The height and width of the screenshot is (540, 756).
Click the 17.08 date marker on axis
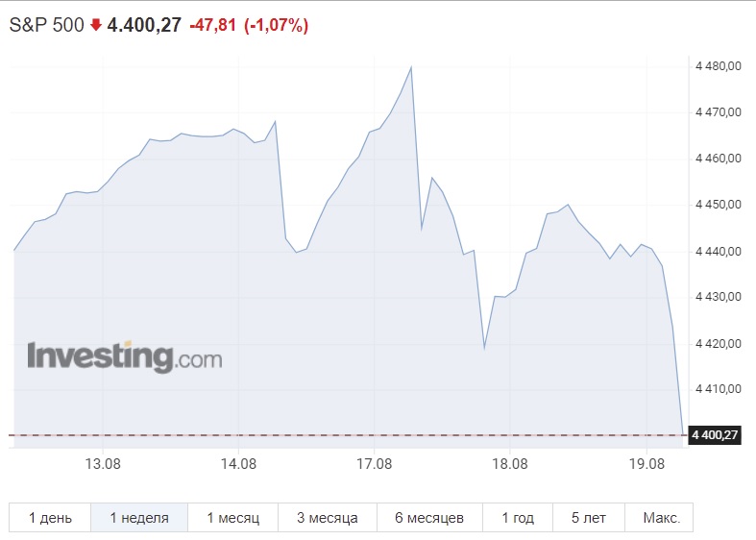[374, 464]
